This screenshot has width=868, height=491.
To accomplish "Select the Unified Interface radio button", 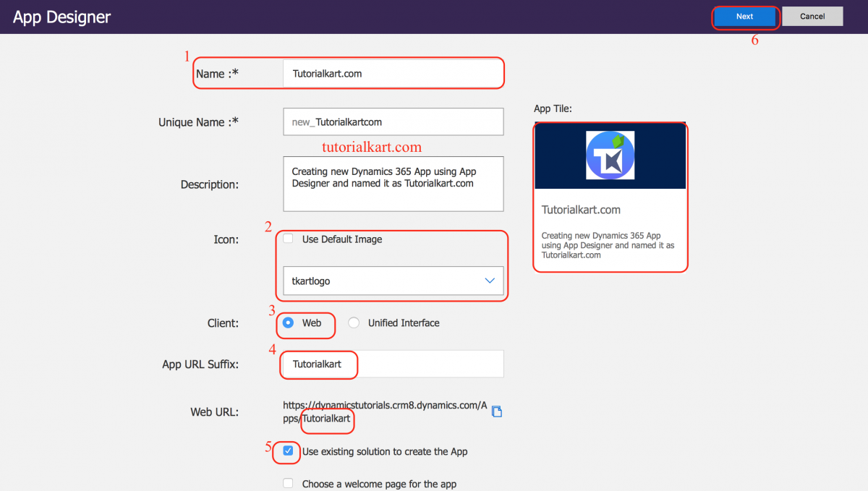I will [x=354, y=323].
